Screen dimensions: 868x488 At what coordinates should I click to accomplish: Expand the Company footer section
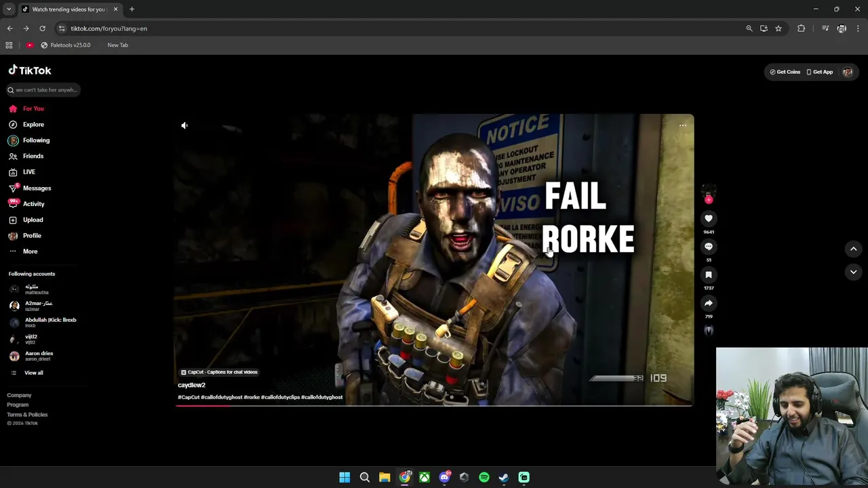pyautogui.click(x=19, y=395)
